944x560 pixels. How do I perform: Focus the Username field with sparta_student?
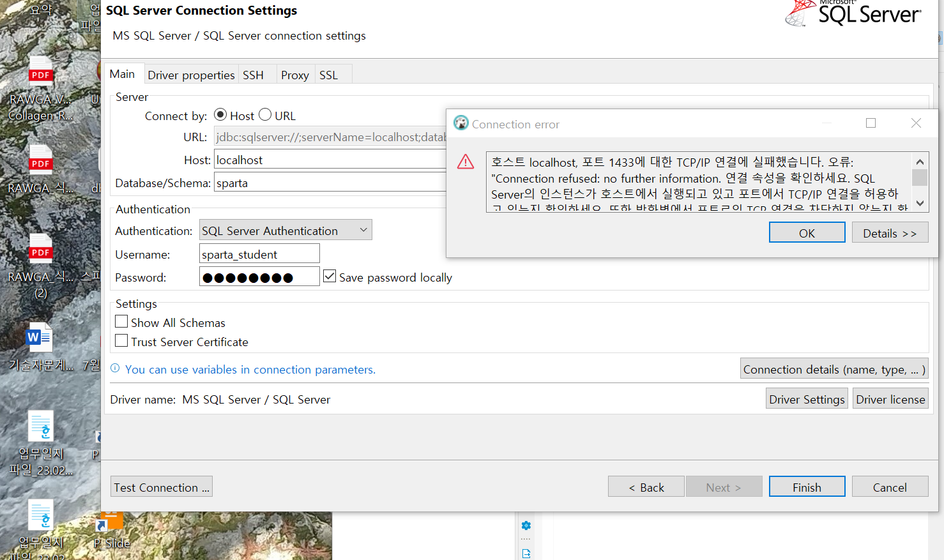pyautogui.click(x=259, y=254)
